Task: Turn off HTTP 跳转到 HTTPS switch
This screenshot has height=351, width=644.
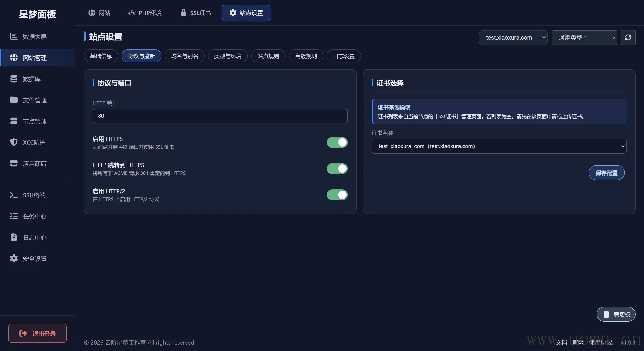Action: tap(337, 169)
